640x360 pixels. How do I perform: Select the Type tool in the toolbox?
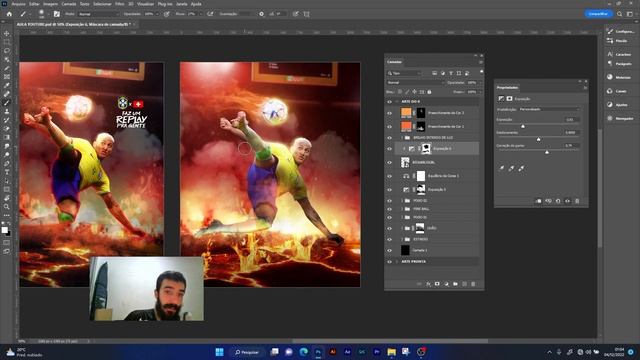coord(7,172)
